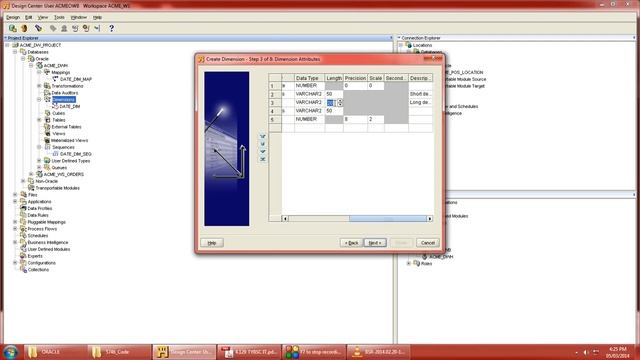Image resolution: width=640 pixels, height=360 pixels.
Task: Click move-to-top arrow beside attributes table
Action: [x=262, y=136]
